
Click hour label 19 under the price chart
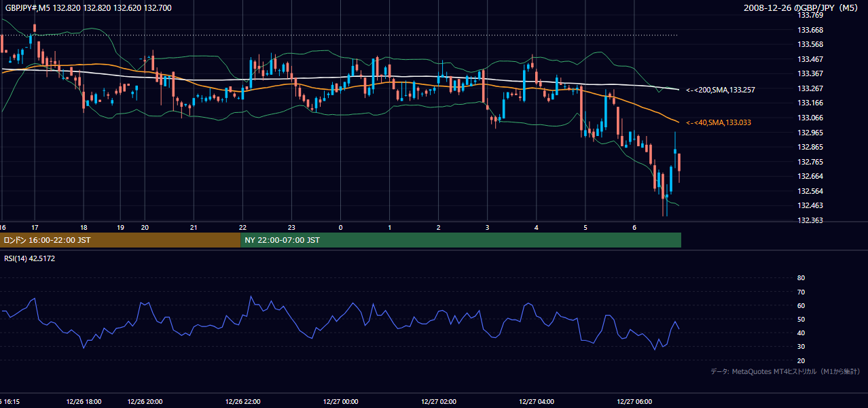click(x=120, y=227)
